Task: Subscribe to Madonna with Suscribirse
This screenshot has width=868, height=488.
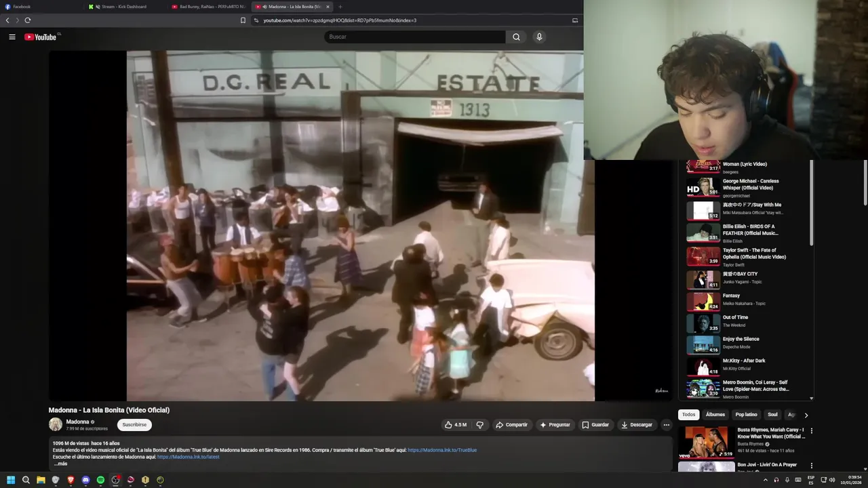Action: 134,425
